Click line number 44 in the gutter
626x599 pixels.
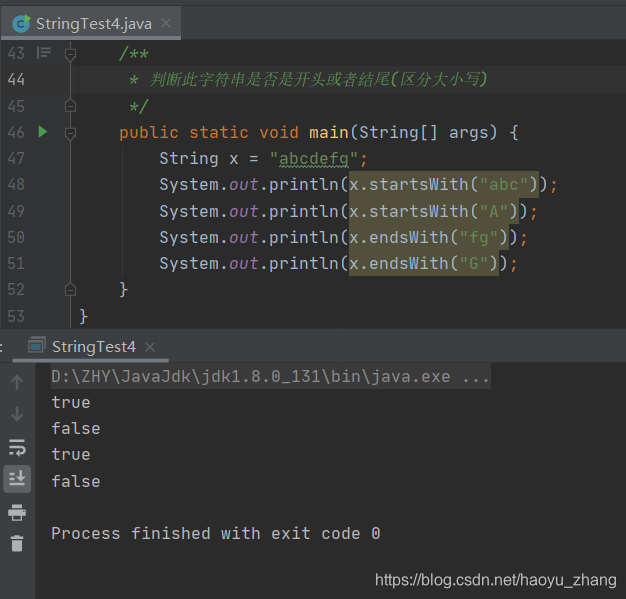click(x=16, y=79)
